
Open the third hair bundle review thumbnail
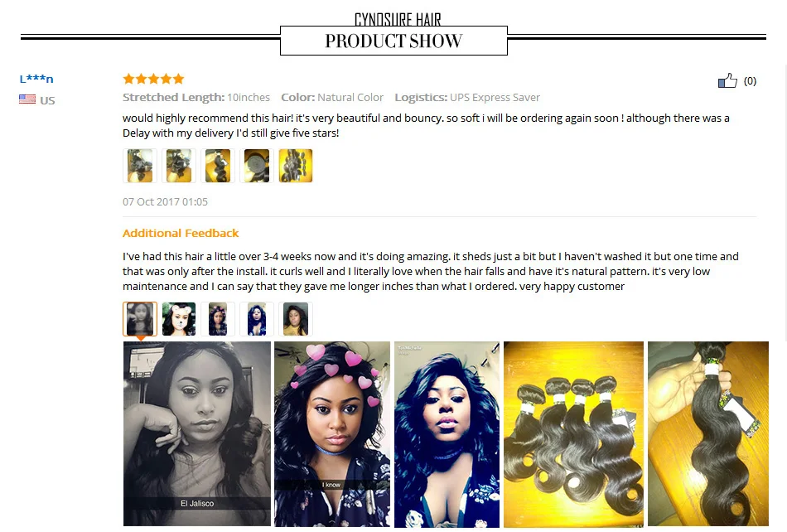click(218, 166)
